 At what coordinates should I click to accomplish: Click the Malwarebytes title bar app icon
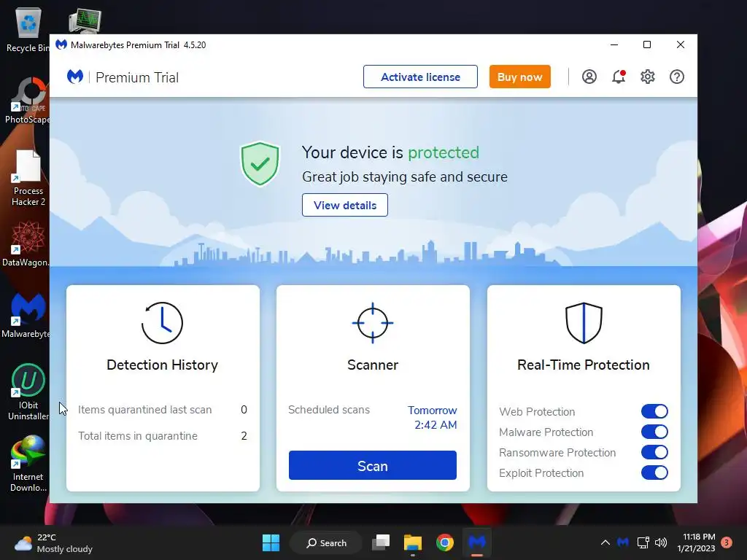61,44
